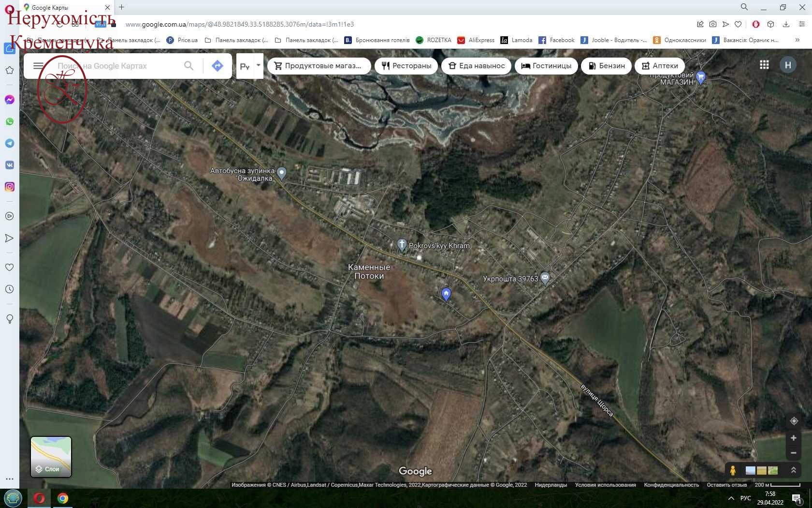Image resolution: width=812 pixels, height=508 pixels.
Task: Toggle the Слои map layers view
Action: 51,457
